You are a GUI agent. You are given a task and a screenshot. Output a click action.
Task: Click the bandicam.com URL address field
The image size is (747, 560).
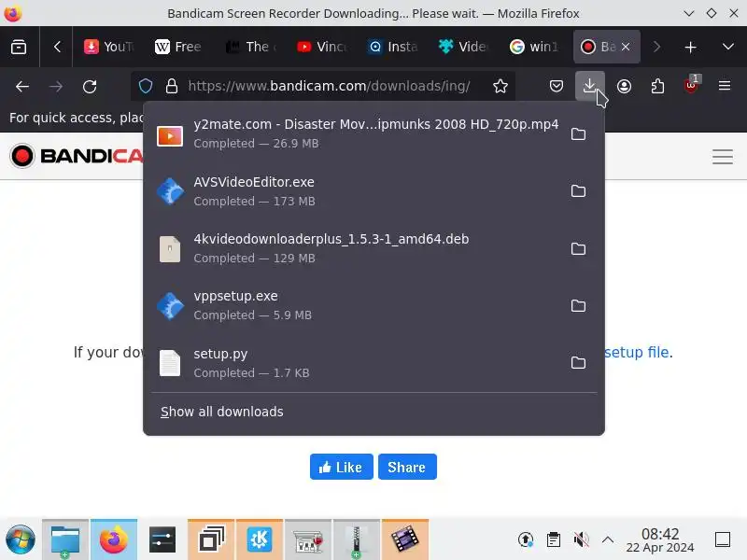coord(329,86)
